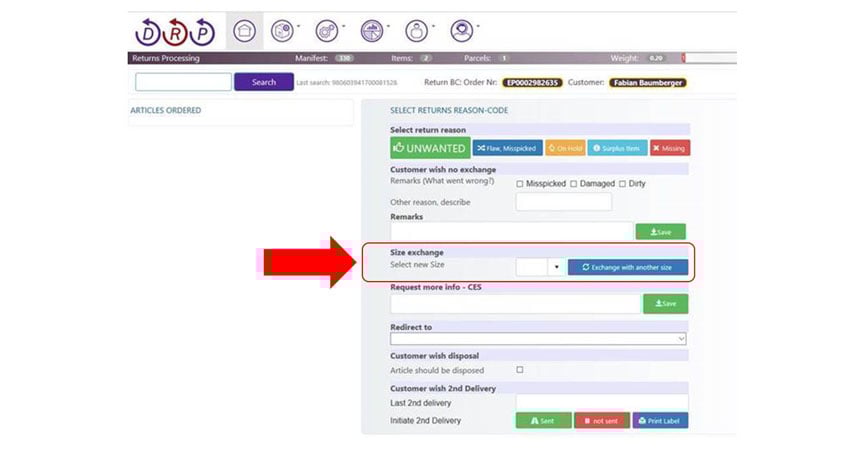Click the Print Label button
The width and height of the screenshot is (850, 450).
point(660,420)
